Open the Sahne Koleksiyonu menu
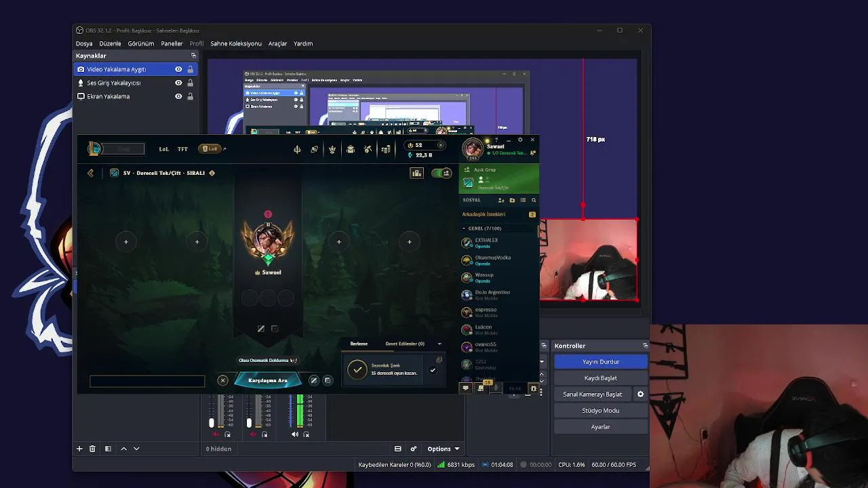 (236, 43)
